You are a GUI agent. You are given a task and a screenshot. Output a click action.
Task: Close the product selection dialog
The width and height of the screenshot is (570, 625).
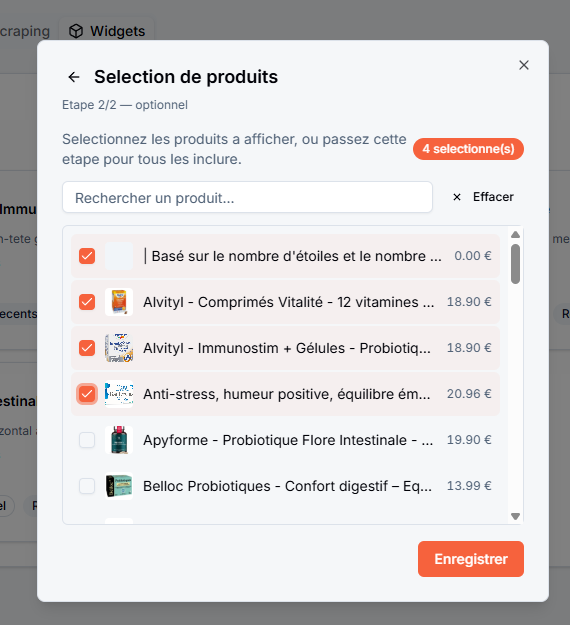pos(524,65)
